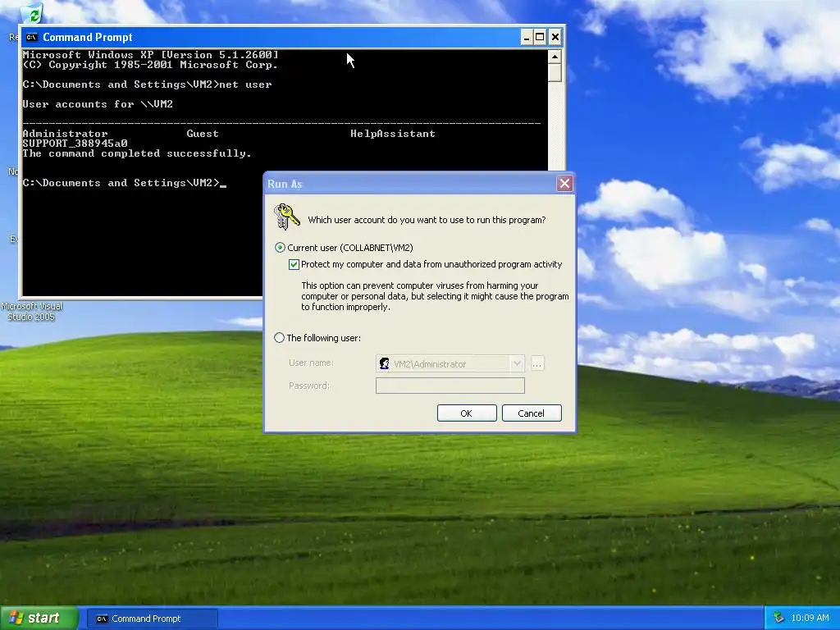The image size is (840, 630).
Task: Click the 'Password:' label
Action: (309, 386)
